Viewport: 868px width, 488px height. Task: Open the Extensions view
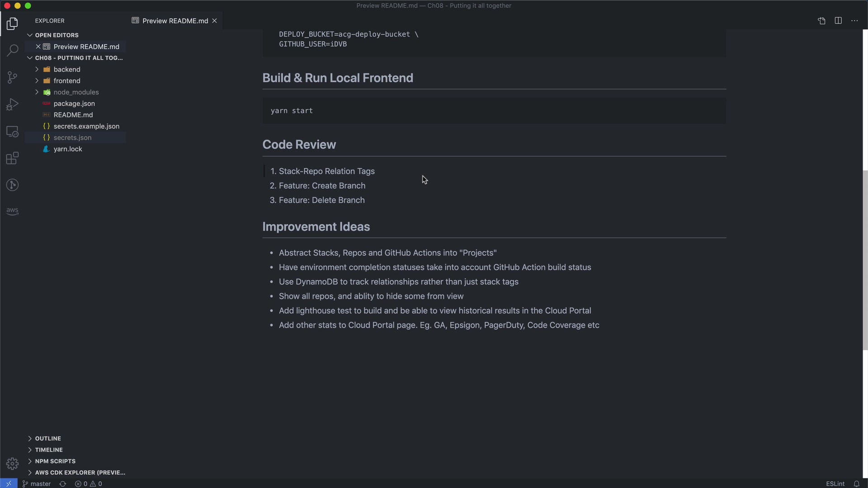click(x=12, y=158)
